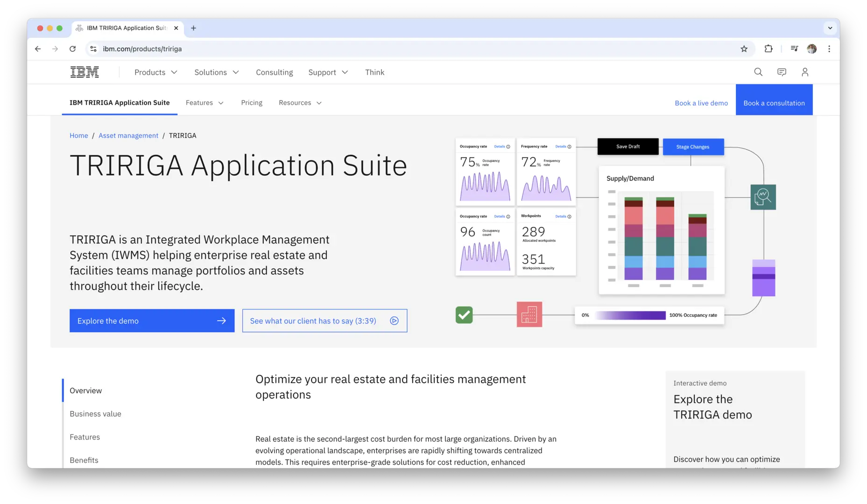The image size is (867, 504).
Task: Click Book a live demo link
Action: 701,103
